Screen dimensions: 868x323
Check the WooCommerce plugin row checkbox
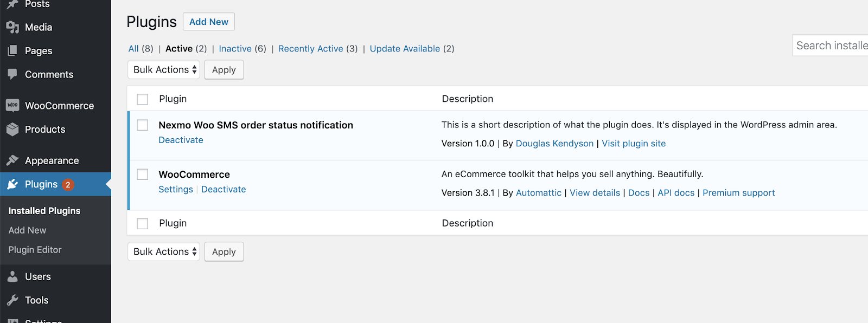143,175
